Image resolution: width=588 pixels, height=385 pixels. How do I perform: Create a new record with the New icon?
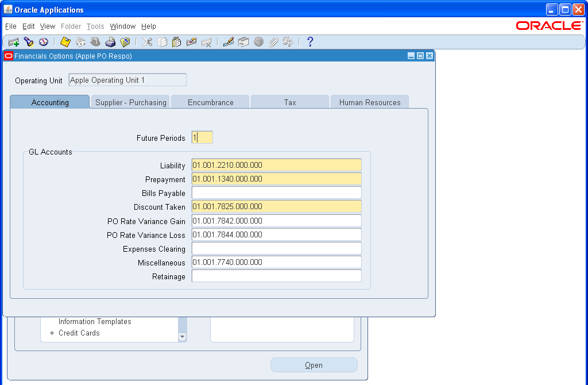[x=13, y=41]
